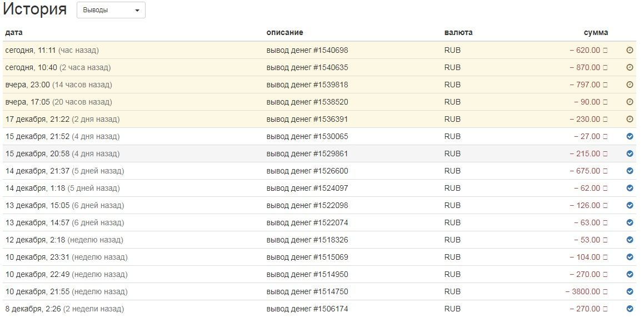Open the Выводы filter dropdown
Viewport: 644px width, 317px height.
(x=111, y=10)
